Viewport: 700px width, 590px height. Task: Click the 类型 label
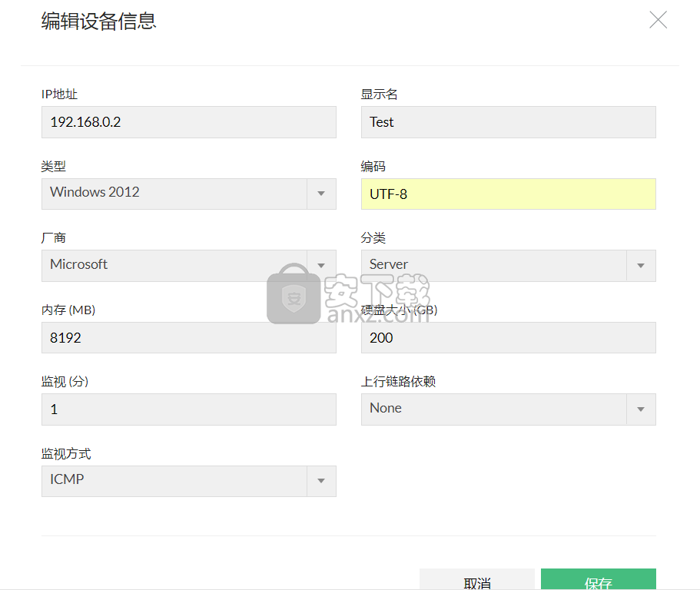pos(54,167)
